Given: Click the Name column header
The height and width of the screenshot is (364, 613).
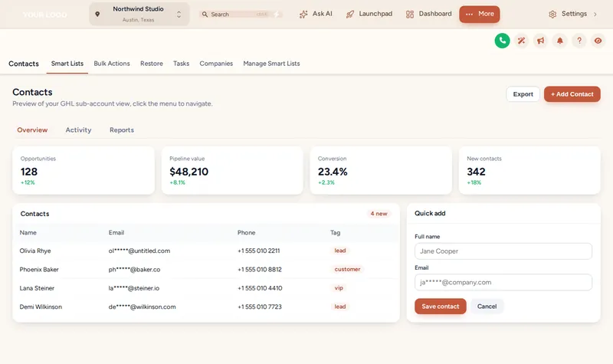Looking at the screenshot, I should tap(28, 233).
